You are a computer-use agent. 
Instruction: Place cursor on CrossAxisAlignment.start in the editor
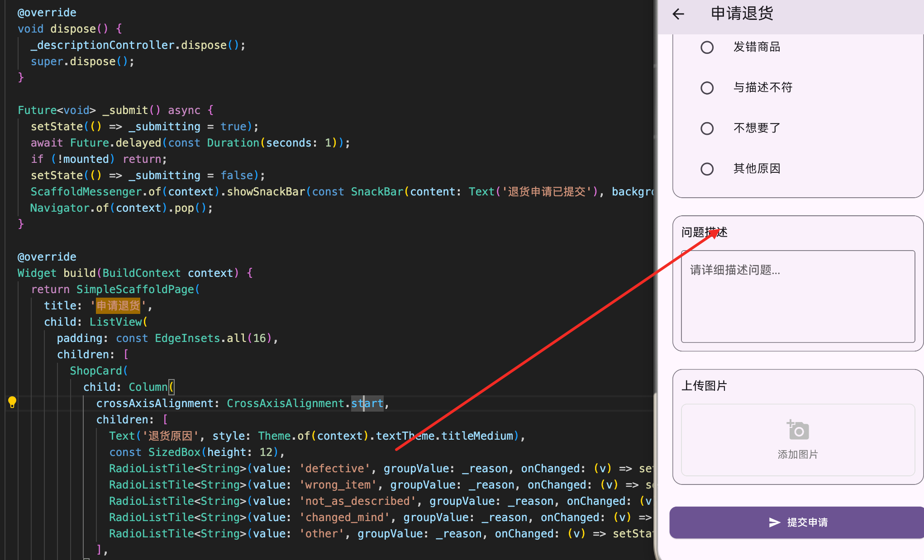pyautogui.click(x=367, y=403)
